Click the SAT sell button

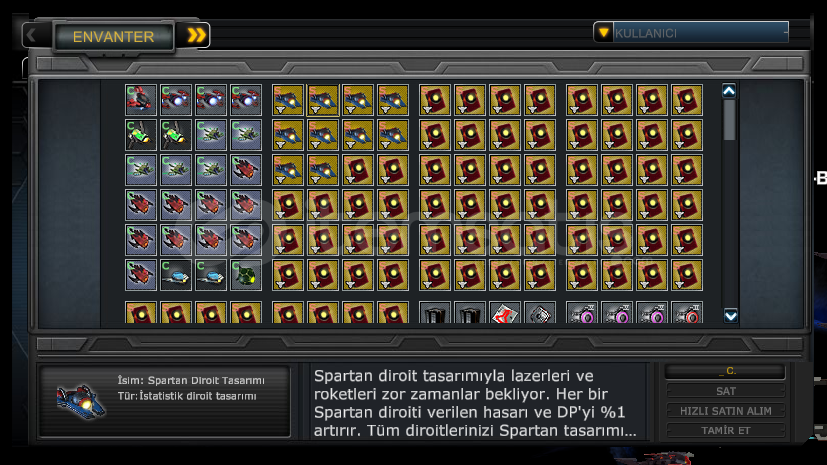pyautogui.click(x=726, y=391)
